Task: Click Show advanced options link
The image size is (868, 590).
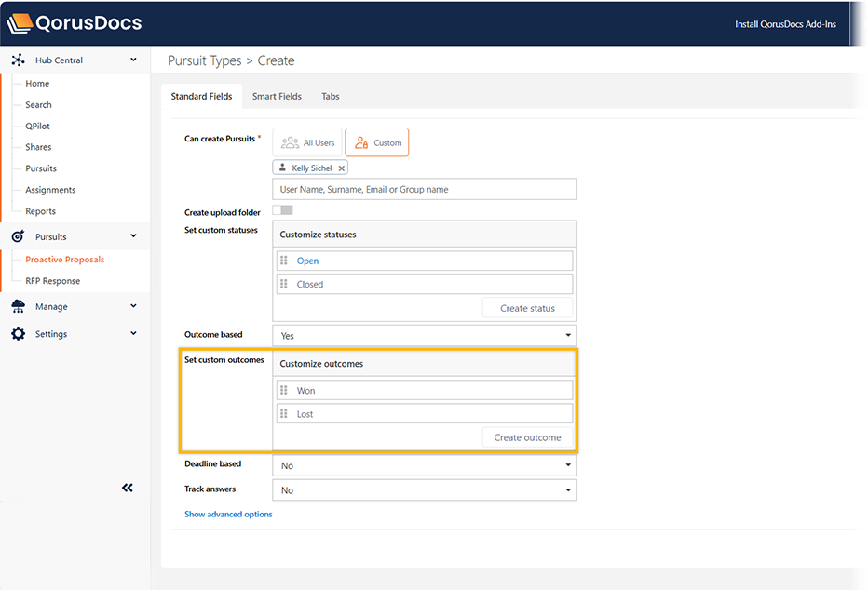Action: tap(228, 514)
